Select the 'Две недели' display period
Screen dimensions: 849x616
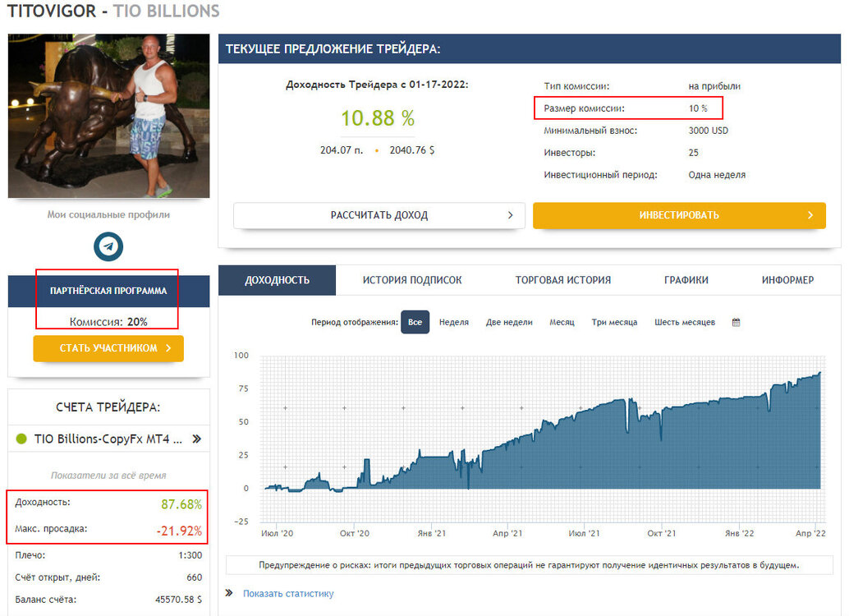[x=509, y=322]
